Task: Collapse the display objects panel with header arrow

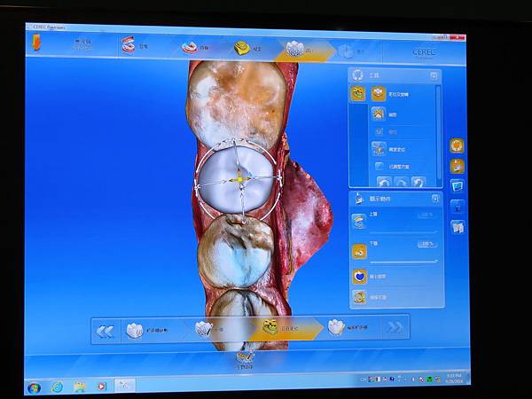Action: click(435, 199)
